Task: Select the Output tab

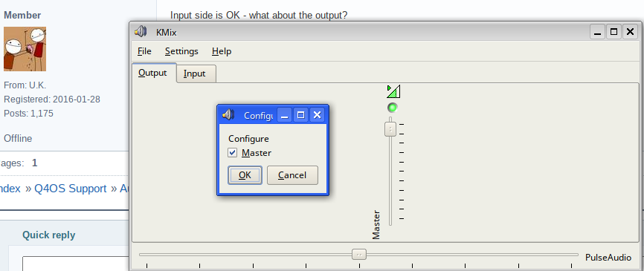Action: tap(152, 73)
